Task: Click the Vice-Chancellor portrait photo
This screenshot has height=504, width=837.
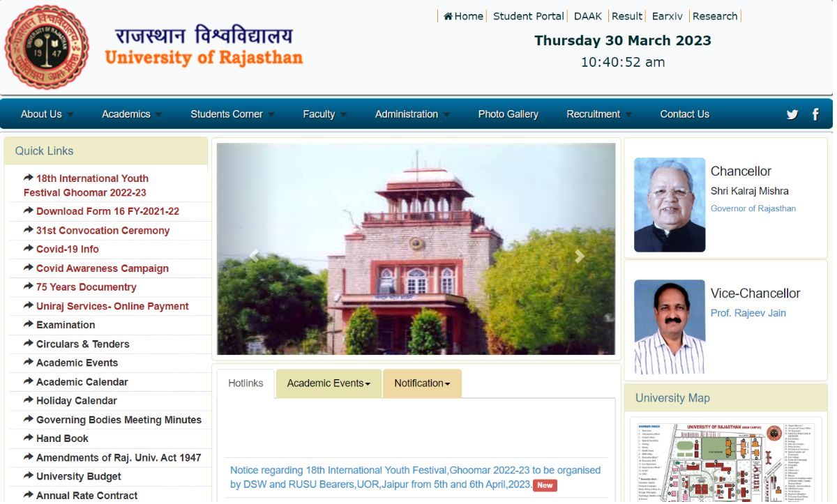Action: (x=670, y=327)
